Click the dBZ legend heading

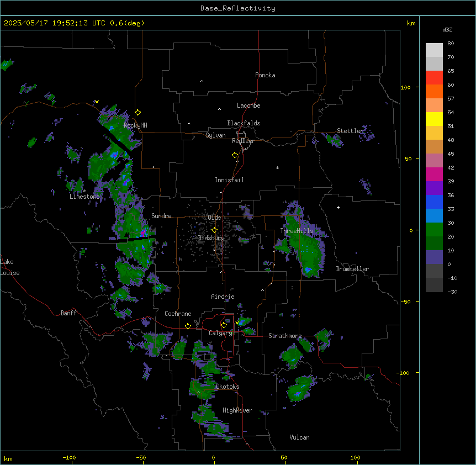pos(447,30)
